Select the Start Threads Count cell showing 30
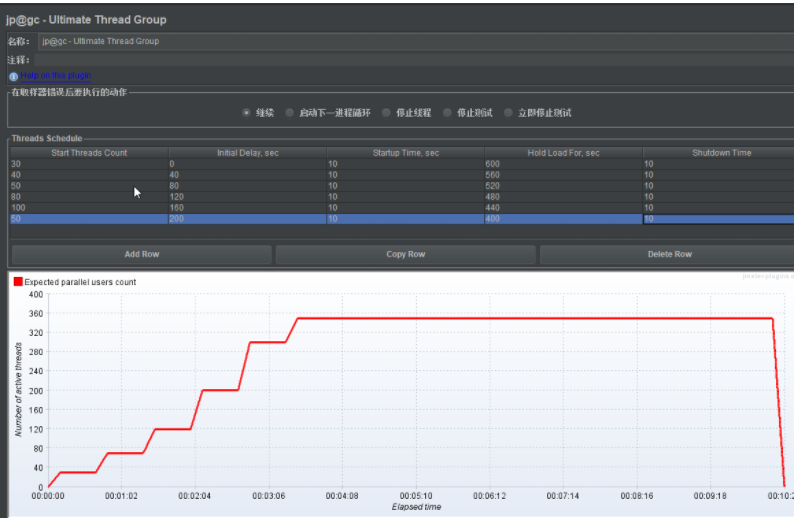Screen dimensions: 797x523 [89, 164]
